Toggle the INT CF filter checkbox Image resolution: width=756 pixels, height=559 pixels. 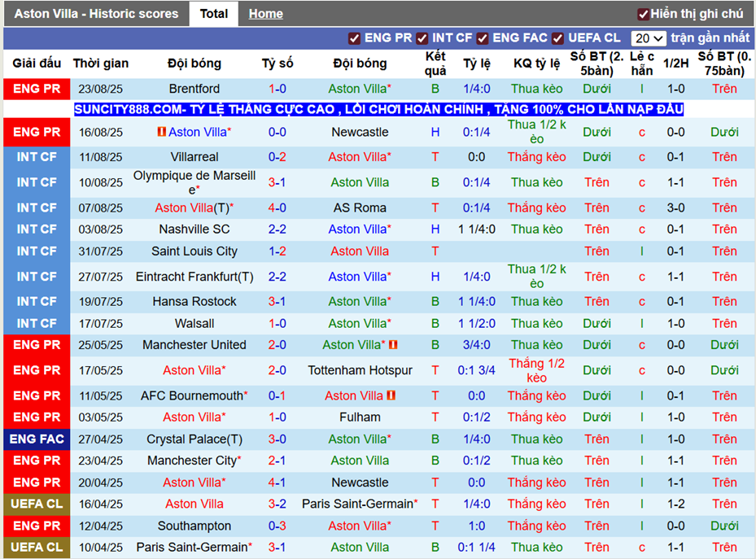(422, 38)
